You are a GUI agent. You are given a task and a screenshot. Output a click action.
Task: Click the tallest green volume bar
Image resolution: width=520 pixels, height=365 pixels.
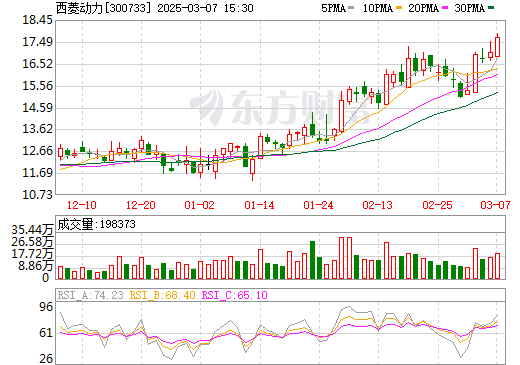point(312,260)
